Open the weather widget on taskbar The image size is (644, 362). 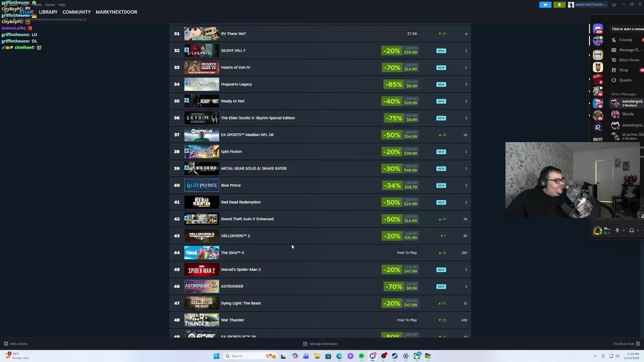[17, 356]
